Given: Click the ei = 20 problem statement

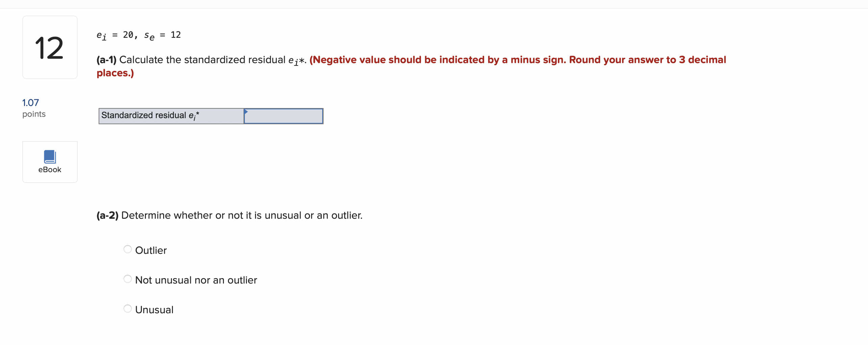Looking at the screenshot, I should point(138,35).
